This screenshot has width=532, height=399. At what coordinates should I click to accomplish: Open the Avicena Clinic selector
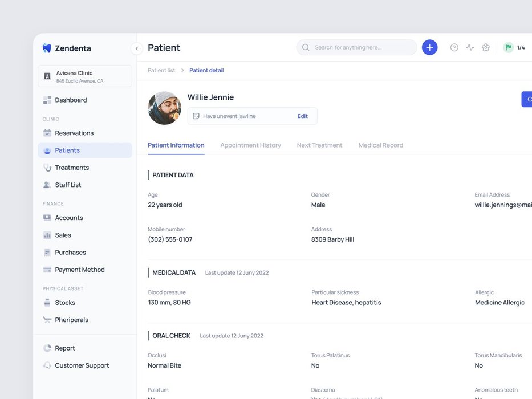[x=85, y=76]
